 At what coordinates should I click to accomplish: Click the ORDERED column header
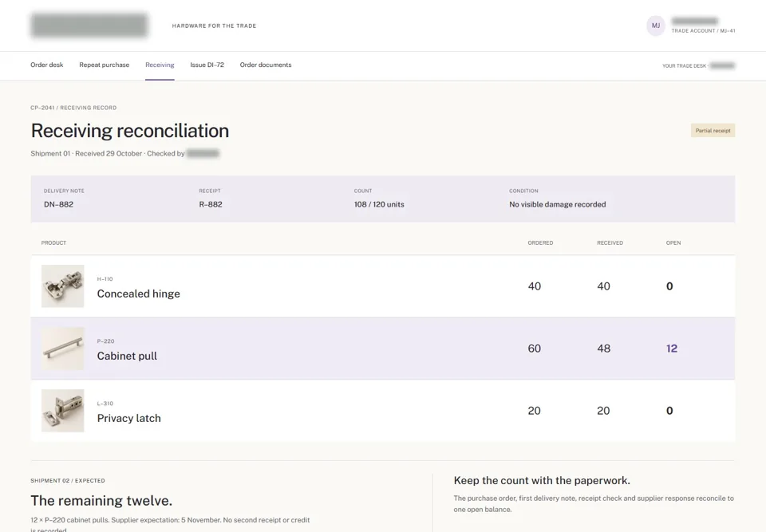540,242
